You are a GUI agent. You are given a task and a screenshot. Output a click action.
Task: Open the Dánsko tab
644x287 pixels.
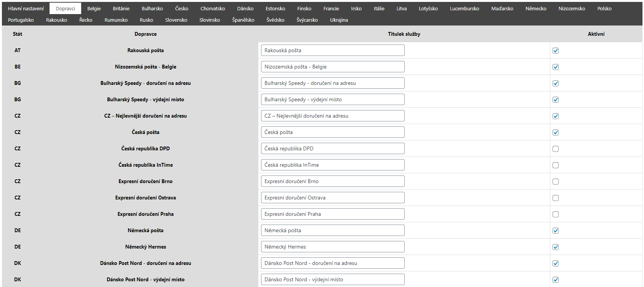click(245, 8)
